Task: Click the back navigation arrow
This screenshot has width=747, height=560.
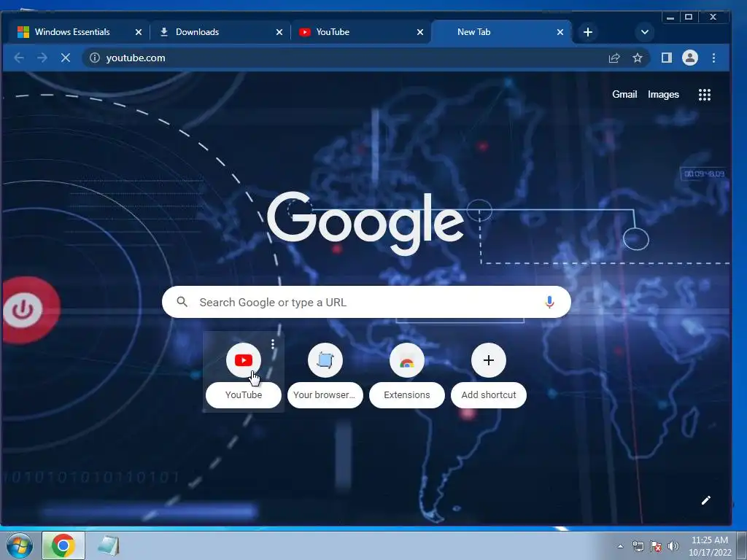Action: [x=19, y=58]
